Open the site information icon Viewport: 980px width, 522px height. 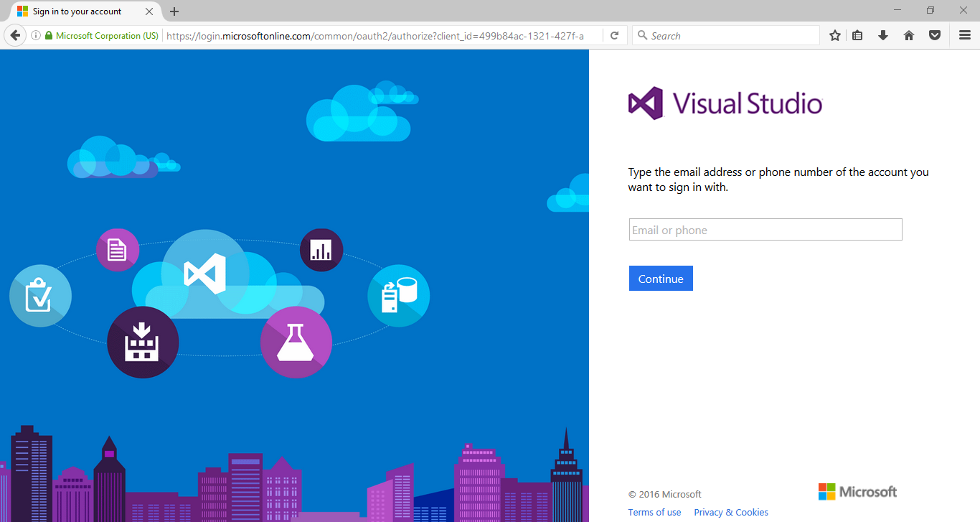35,35
